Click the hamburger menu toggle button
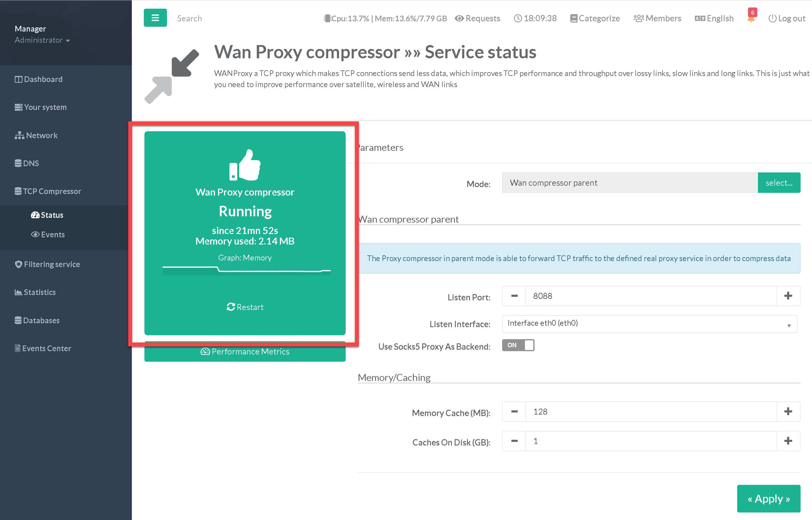Viewport: 812px width, 520px height. click(155, 18)
